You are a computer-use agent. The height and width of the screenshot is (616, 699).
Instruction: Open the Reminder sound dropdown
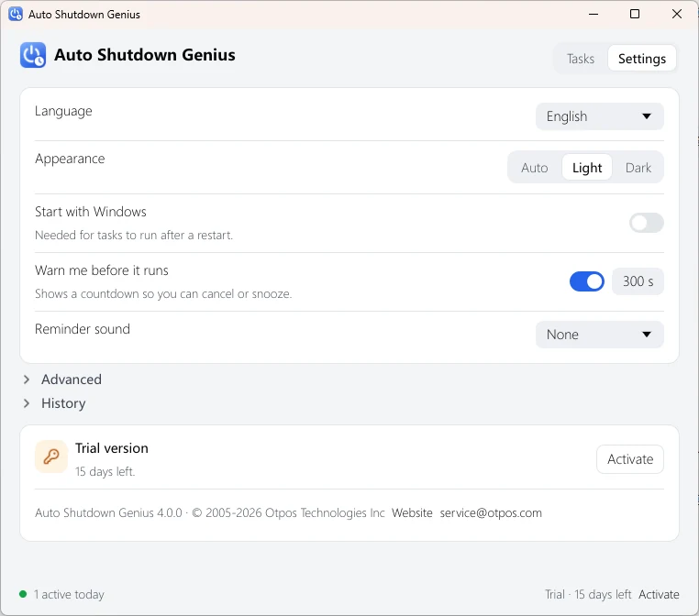(x=599, y=335)
